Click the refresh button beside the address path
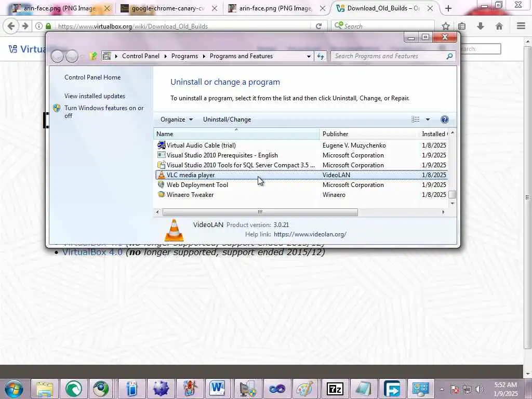 coord(321,56)
